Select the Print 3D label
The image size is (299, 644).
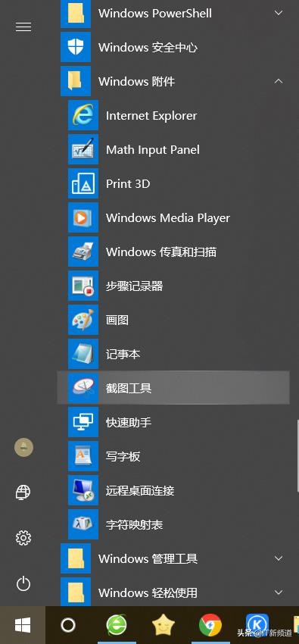pos(128,184)
